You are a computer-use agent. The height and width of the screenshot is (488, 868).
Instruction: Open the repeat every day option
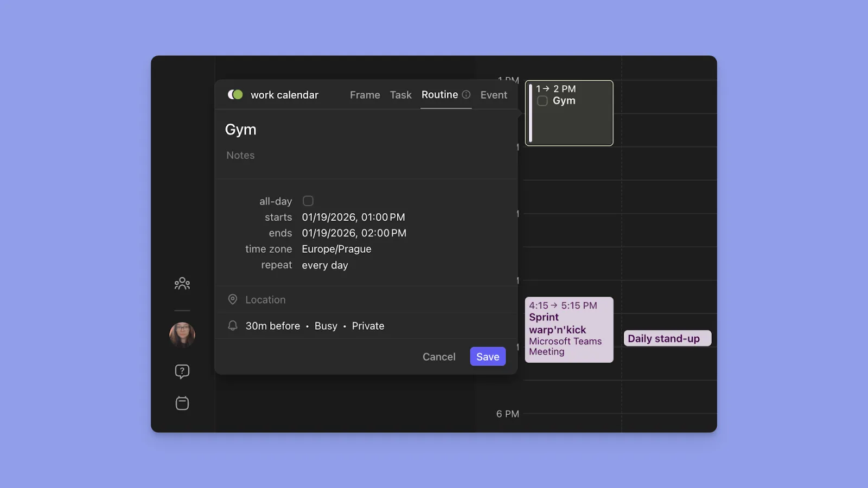pos(325,265)
